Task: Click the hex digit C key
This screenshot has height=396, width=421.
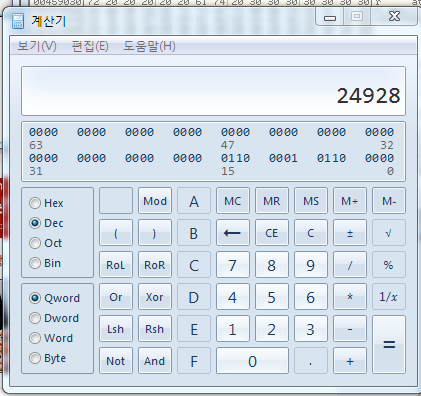Action: pos(194,265)
